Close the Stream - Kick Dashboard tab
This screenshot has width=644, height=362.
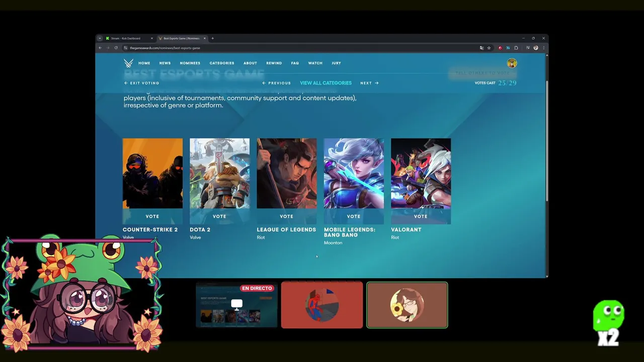151,38
